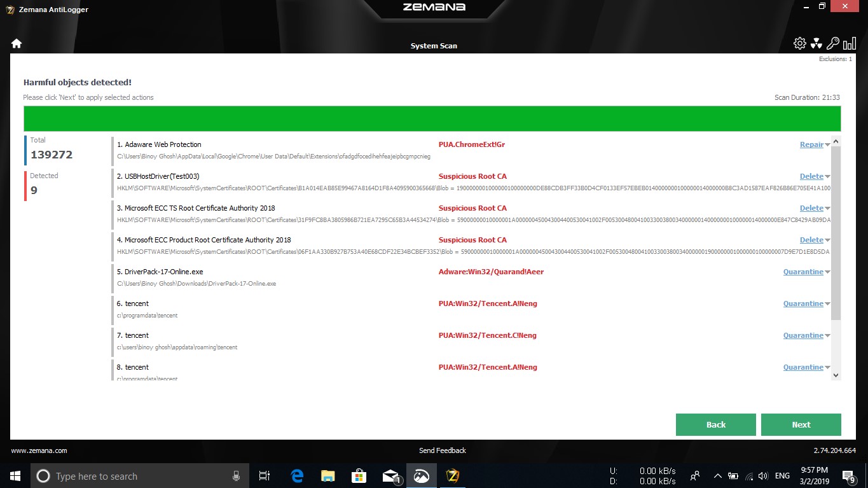This screenshot has height=488, width=868.
Task: Launch Microsoft Edge from the taskbar
Action: pos(297,476)
